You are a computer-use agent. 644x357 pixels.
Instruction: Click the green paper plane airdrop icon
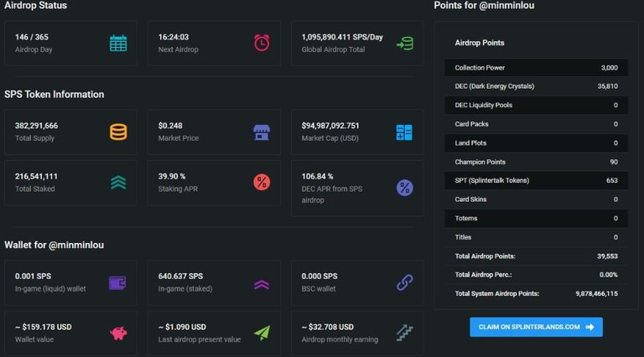(x=262, y=333)
